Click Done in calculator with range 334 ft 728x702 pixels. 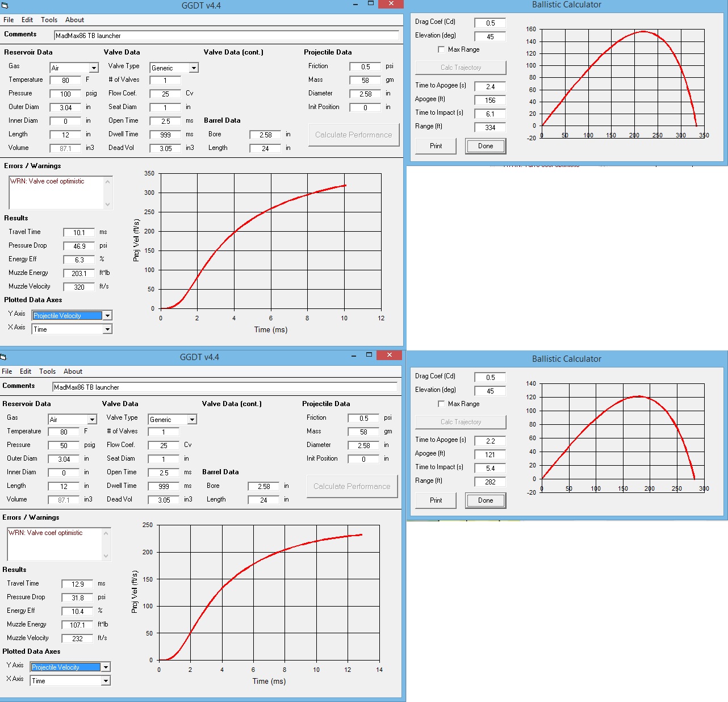point(486,146)
